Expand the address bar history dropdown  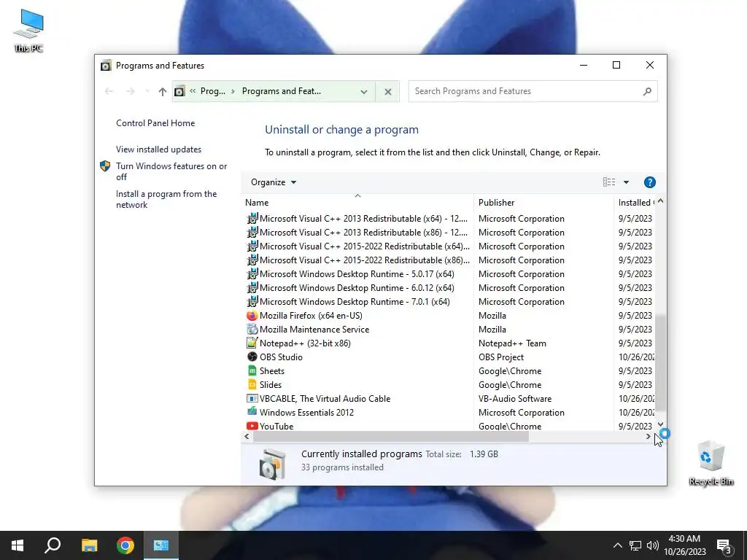(364, 91)
